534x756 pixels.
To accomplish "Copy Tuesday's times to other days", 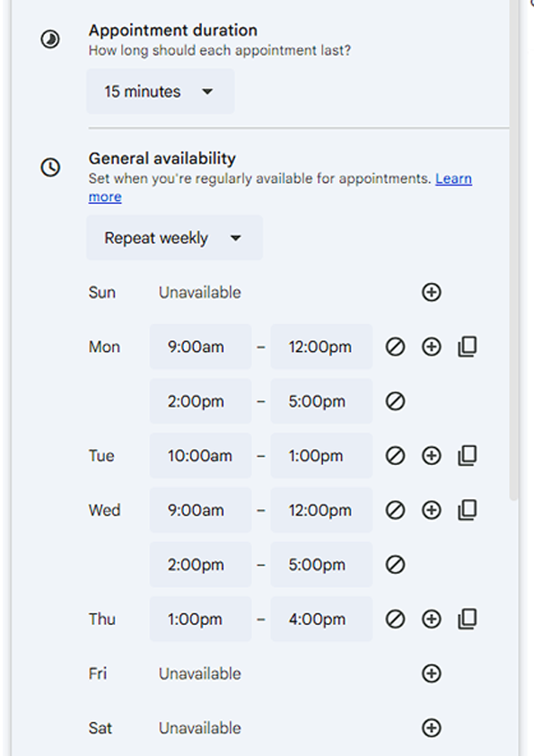I will (x=468, y=455).
